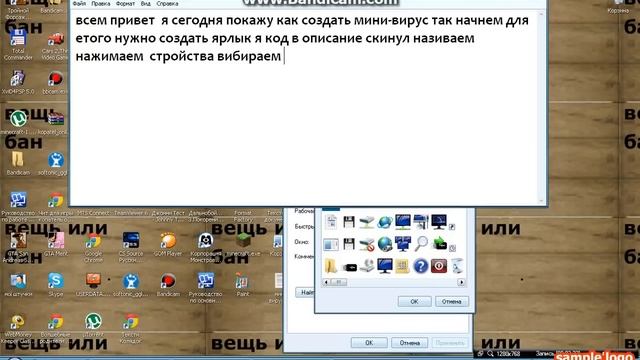Confirm icon choice with OK button
The image size is (640, 360).
414,302
